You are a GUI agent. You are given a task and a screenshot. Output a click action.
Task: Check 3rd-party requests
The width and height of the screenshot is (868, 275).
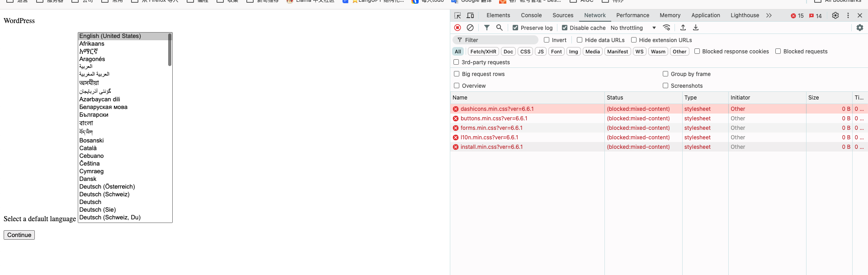456,62
